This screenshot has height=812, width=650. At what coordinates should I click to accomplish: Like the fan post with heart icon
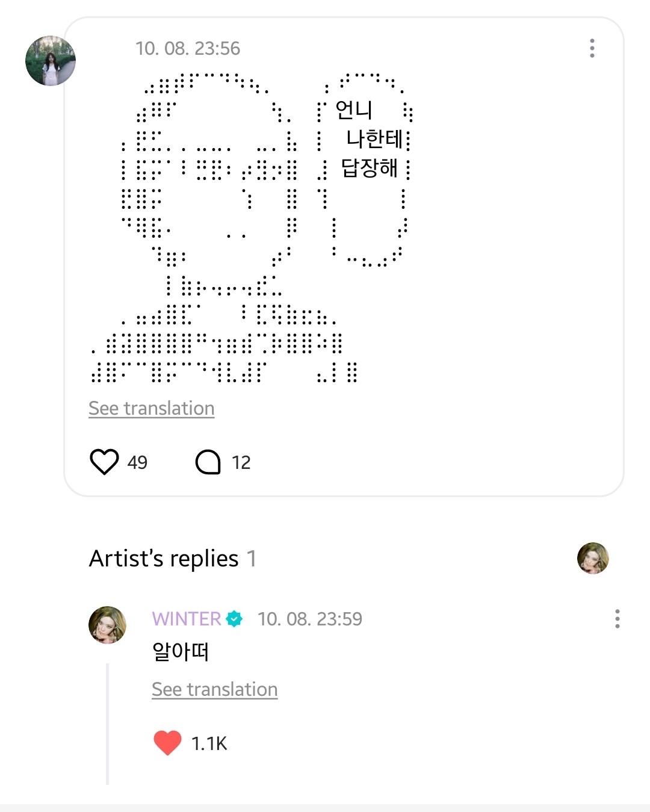click(104, 462)
